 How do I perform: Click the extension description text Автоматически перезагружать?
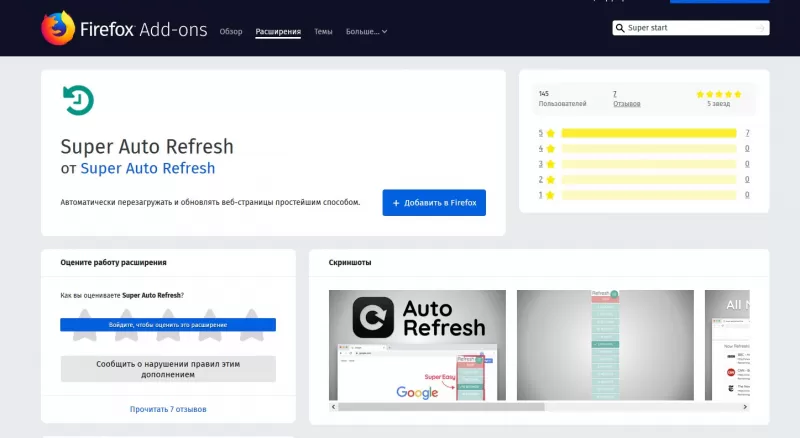coord(210,202)
